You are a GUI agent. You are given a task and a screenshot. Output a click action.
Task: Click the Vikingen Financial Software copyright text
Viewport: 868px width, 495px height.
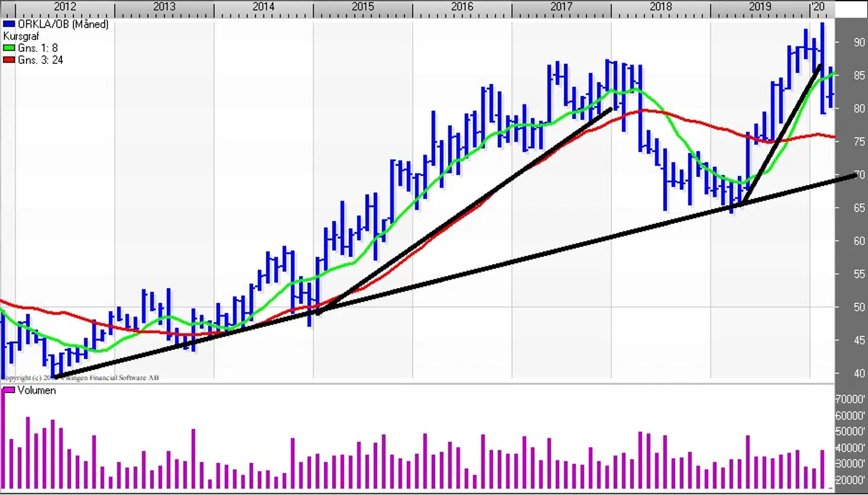(x=81, y=378)
